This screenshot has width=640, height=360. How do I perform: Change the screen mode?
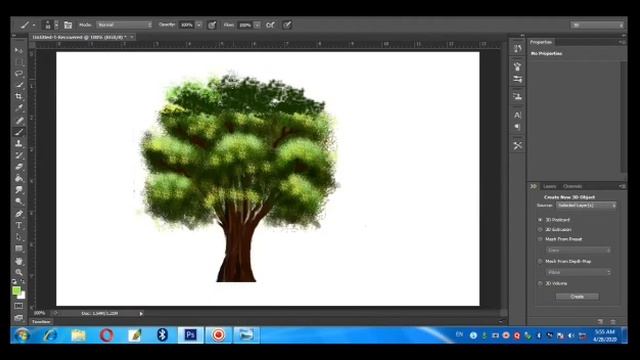pyautogui.click(x=19, y=317)
